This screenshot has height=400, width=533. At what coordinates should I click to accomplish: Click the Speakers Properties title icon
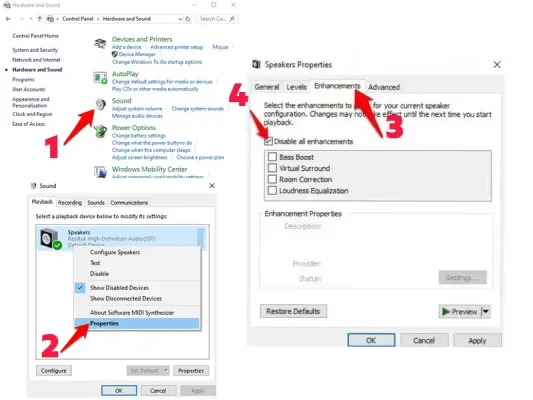click(256, 64)
